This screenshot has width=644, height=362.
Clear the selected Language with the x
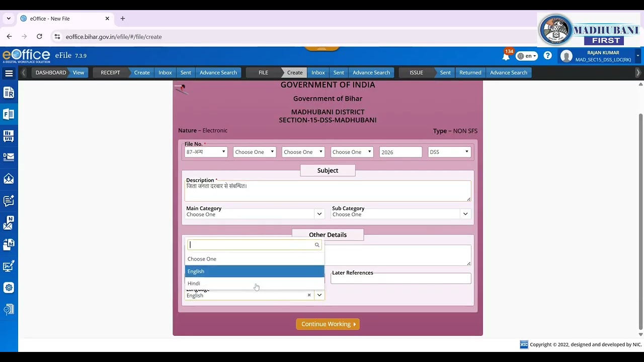[309, 295]
